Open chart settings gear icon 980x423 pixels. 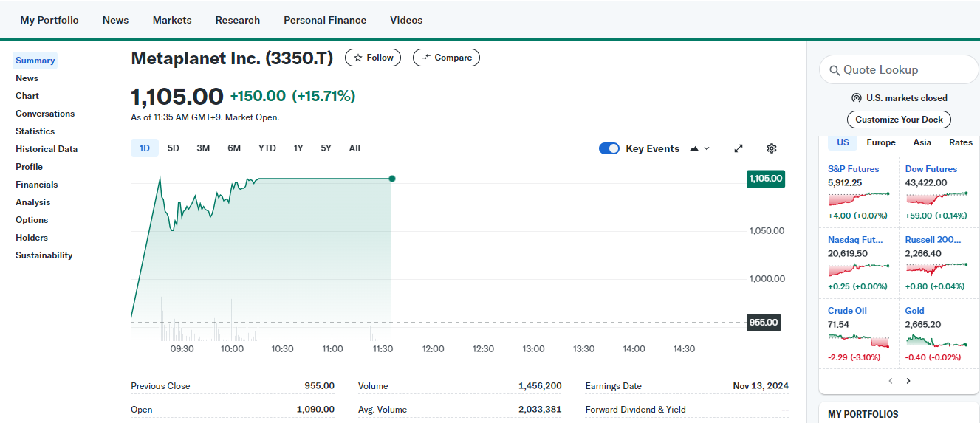click(772, 148)
